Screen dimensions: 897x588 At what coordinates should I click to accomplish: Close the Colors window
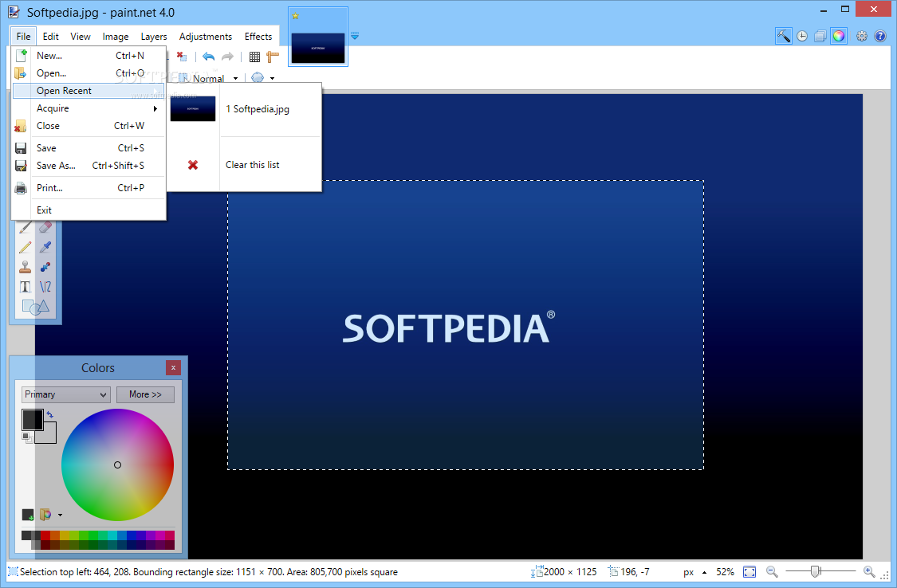(x=173, y=367)
